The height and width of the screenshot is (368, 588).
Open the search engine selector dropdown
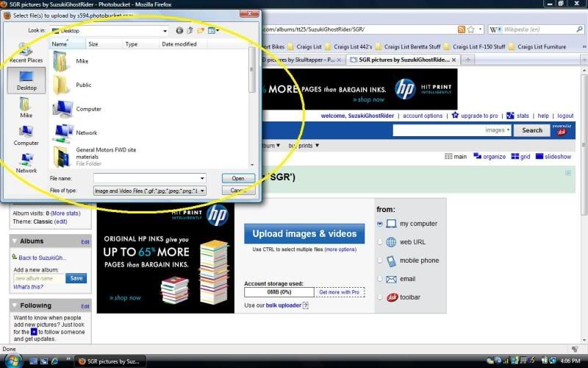pyautogui.click(x=495, y=29)
